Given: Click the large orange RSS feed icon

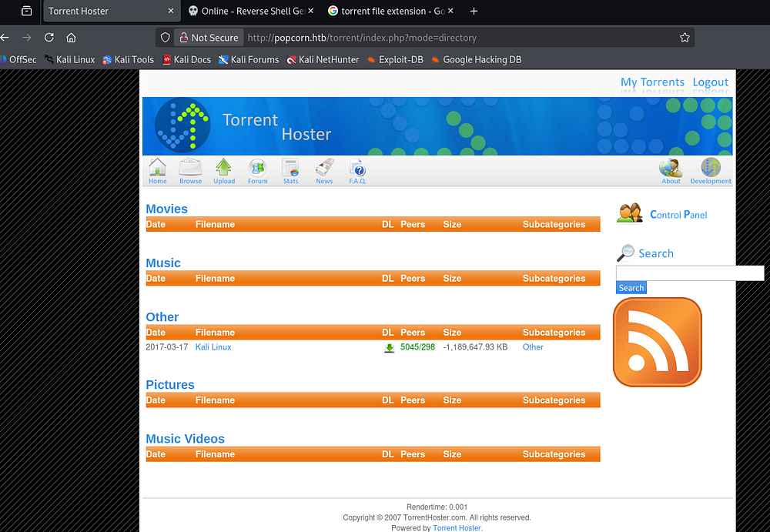Looking at the screenshot, I should click(658, 342).
